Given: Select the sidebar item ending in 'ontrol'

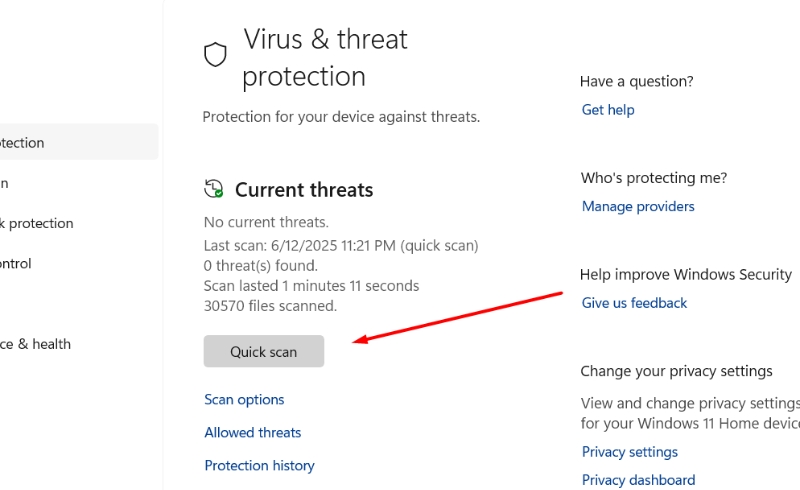Looking at the screenshot, I should pyautogui.click(x=16, y=263).
